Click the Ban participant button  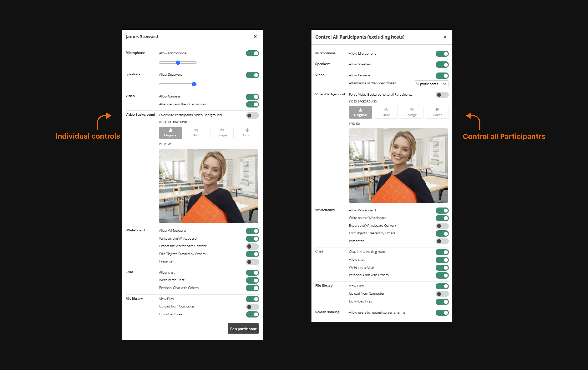(x=243, y=328)
